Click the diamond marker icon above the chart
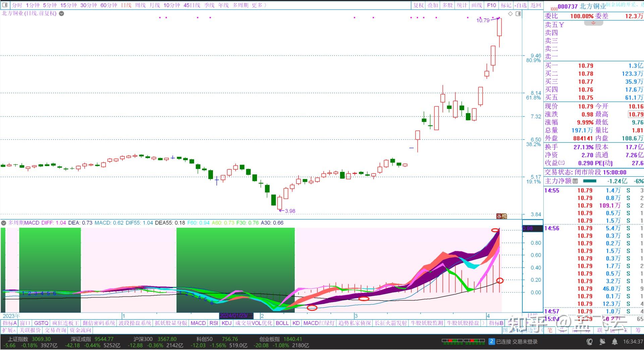 (510, 14)
